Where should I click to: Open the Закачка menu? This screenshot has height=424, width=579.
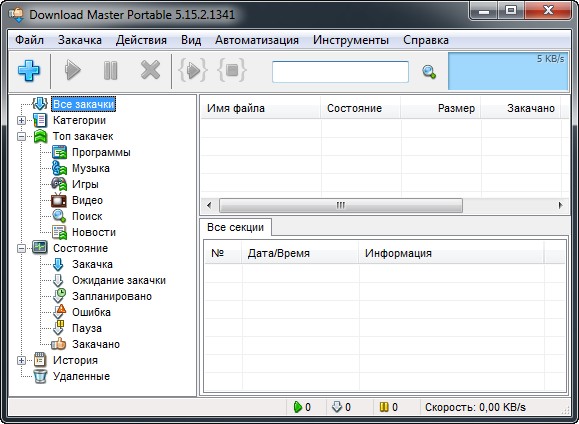click(x=80, y=40)
